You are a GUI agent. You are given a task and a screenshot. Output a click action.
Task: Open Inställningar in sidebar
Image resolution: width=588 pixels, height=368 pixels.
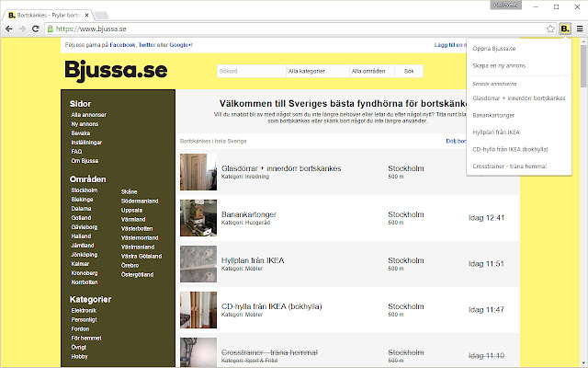[86, 143]
